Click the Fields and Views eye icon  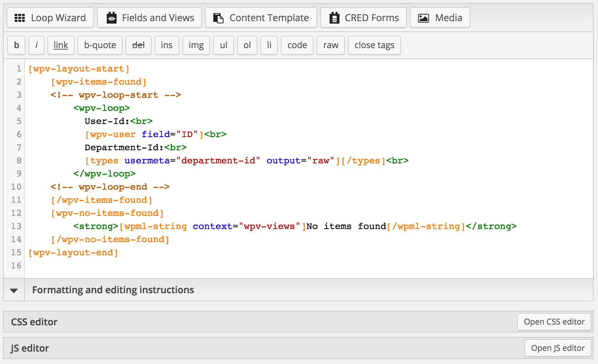pyautogui.click(x=112, y=18)
